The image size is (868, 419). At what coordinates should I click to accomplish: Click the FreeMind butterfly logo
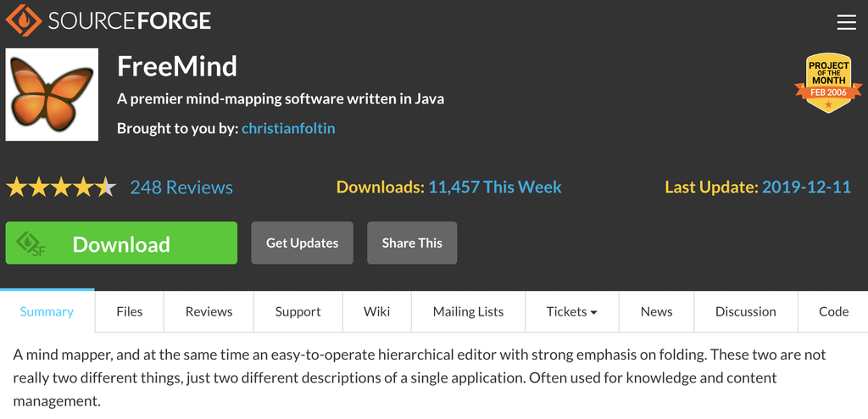53,94
